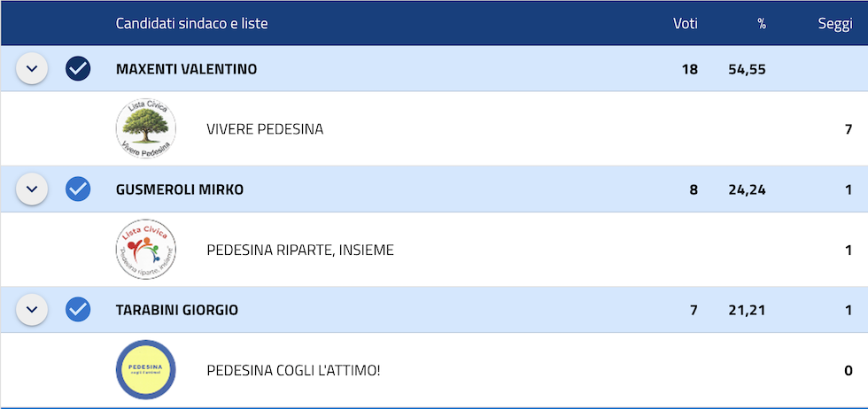The image size is (868, 409).
Task: Click the Vivere Pedesina tree logo
Action: pos(146,128)
